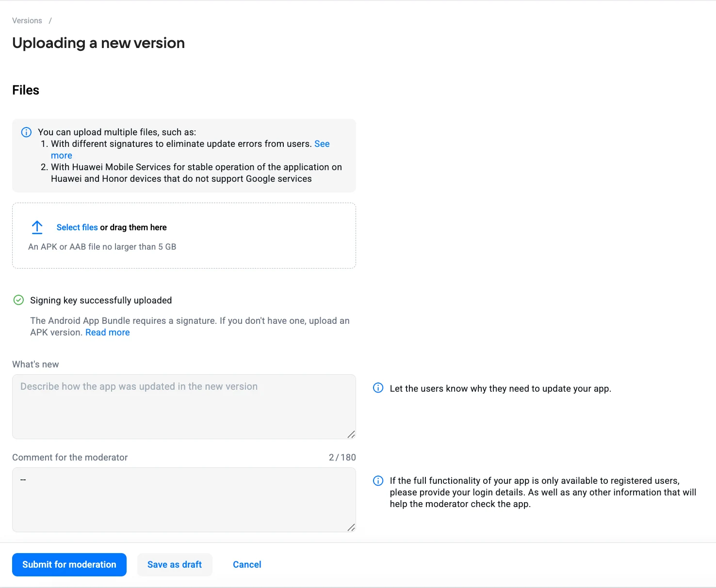
Task: Click resize handle of What's new textarea
Action: click(x=351, y=434)
